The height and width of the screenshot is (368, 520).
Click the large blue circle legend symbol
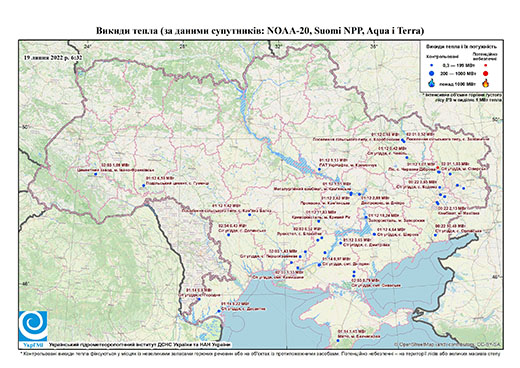click(432, 73)
